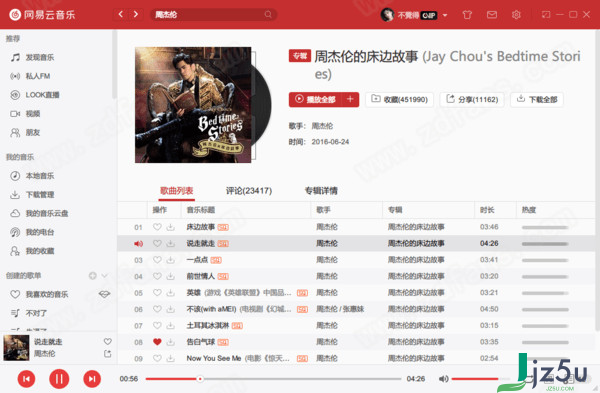This screenshot has width=600, height=393.
Task: Like song Now You See Me
Action: [x=157, y=359]
